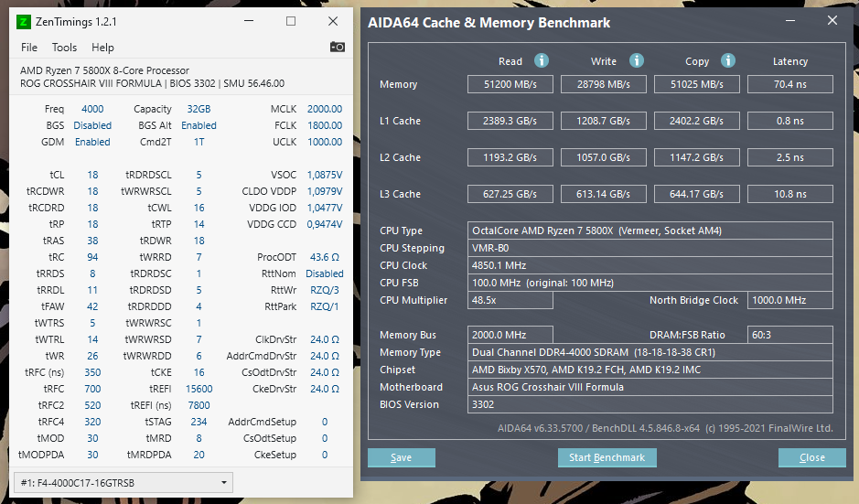The image size is (859, 504).
Task: Click the Save button in AIDA64
Action: click(x=401, y=457)
